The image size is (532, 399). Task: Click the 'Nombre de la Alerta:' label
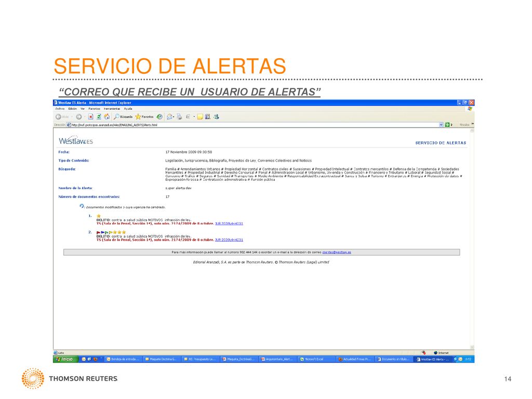pyautogui.click(x=75, y=188)
